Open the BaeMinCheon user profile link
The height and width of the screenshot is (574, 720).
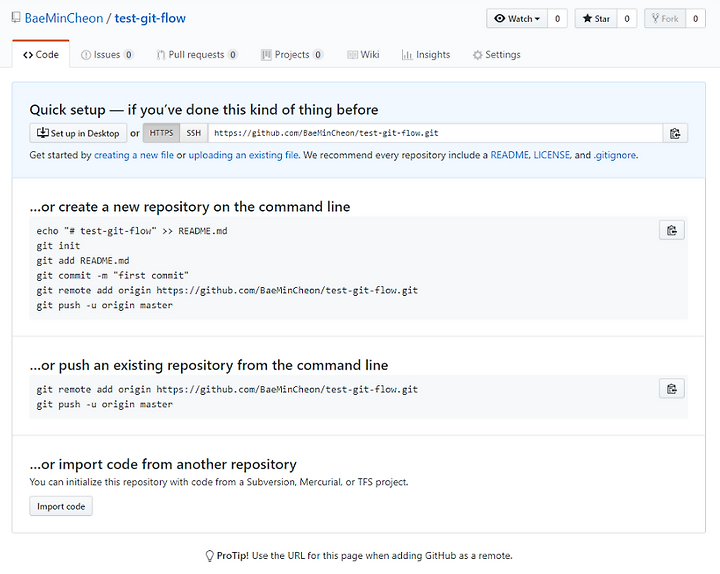pyautogui.click(x=64, y=18)
